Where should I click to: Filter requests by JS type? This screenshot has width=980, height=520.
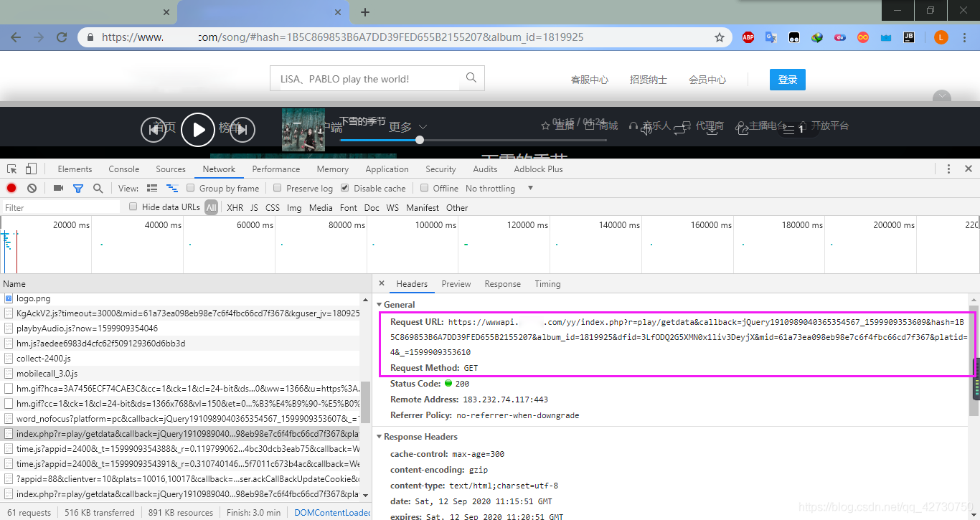click(x=254, y=207)
